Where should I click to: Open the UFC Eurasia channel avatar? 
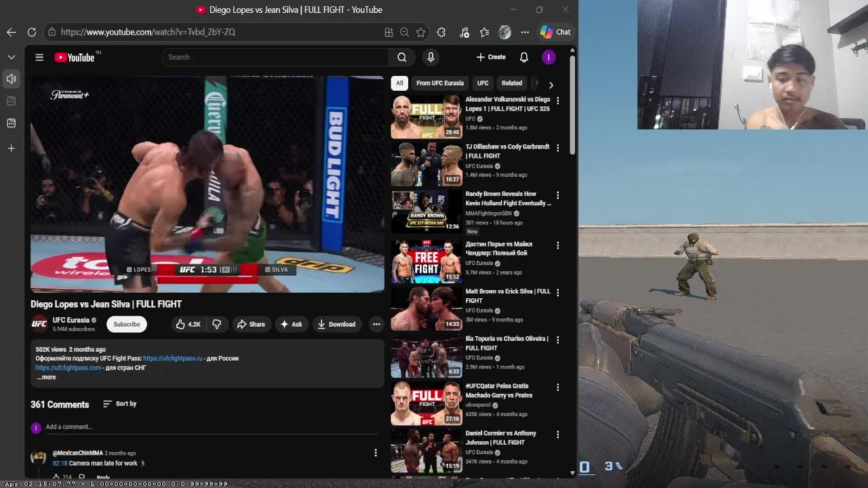pos(39,324)
